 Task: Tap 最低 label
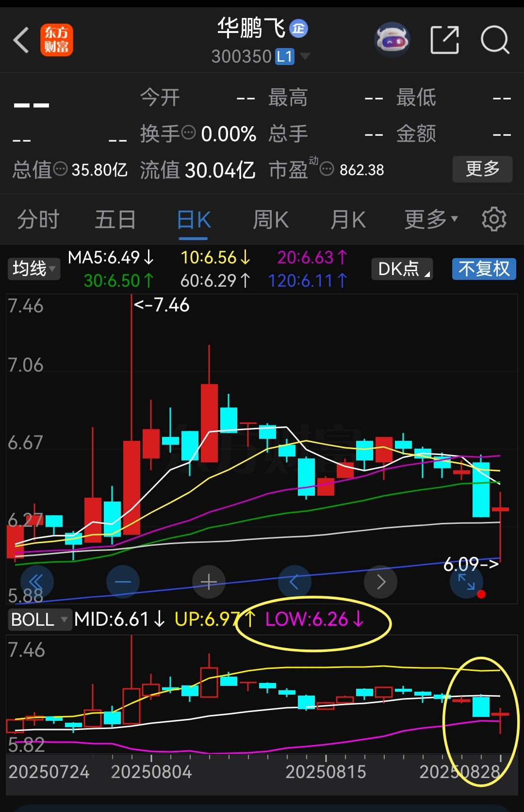(x=416, y=97)
